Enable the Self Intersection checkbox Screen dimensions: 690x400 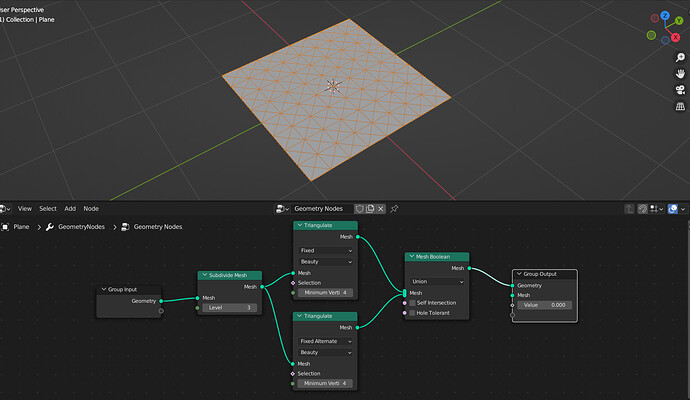point(412,303)
